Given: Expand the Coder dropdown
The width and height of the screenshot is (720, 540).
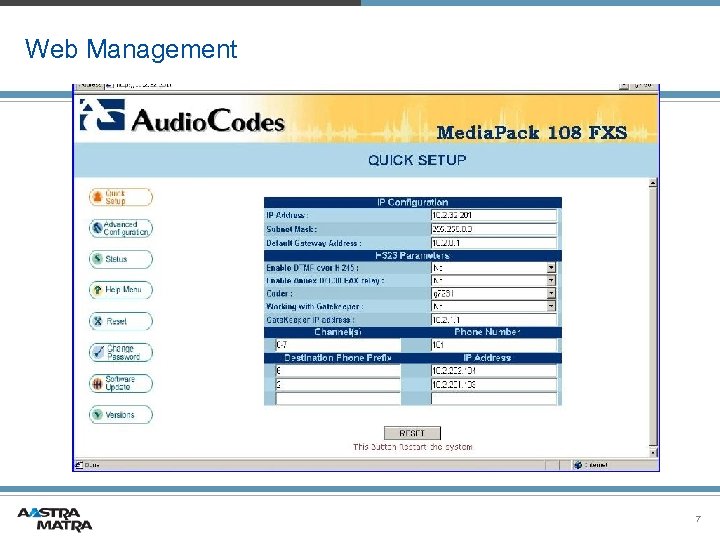Looking at the screenshot, I should point(551,293).
